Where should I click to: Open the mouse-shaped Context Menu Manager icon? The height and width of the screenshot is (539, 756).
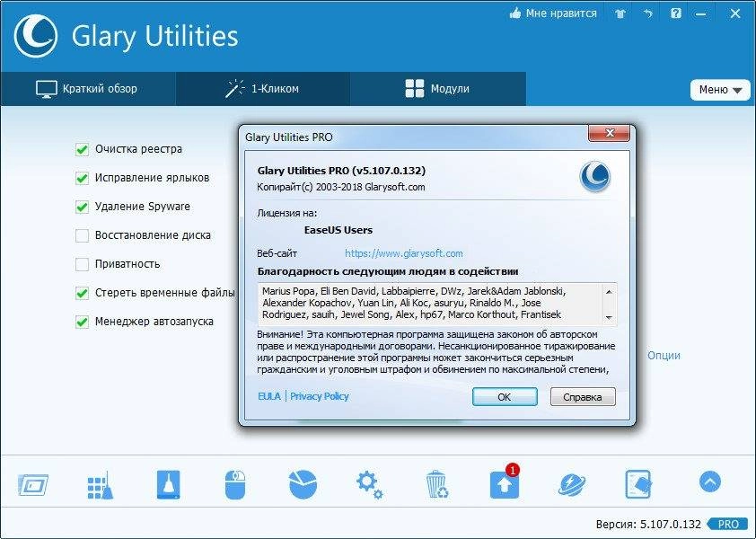click(x=235, y=484)
